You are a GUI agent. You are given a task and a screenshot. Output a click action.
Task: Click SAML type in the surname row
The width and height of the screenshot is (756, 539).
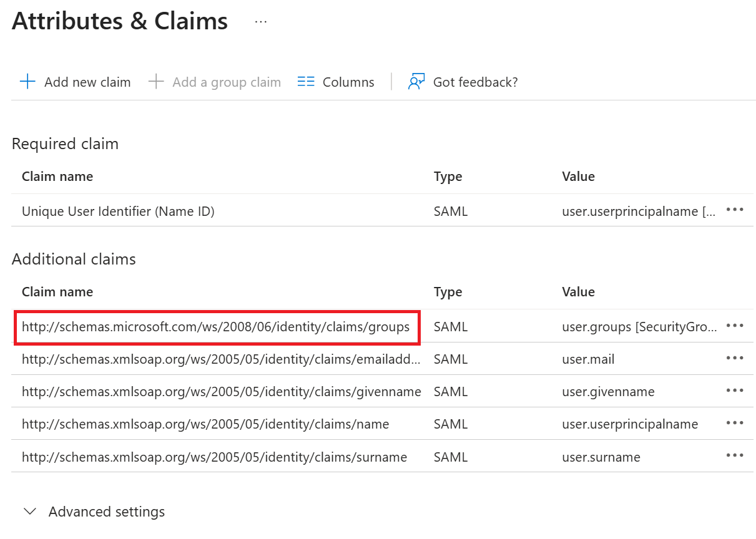coord(451,457)
